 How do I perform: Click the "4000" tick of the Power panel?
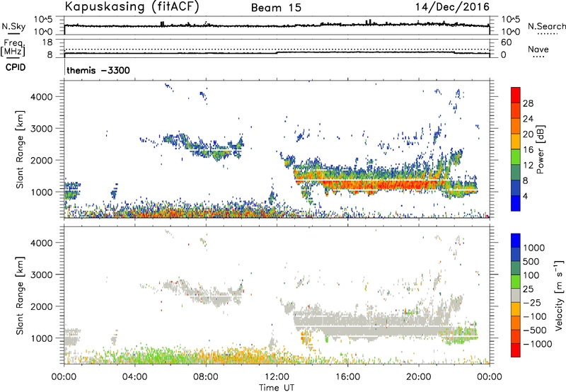[42, 97]
